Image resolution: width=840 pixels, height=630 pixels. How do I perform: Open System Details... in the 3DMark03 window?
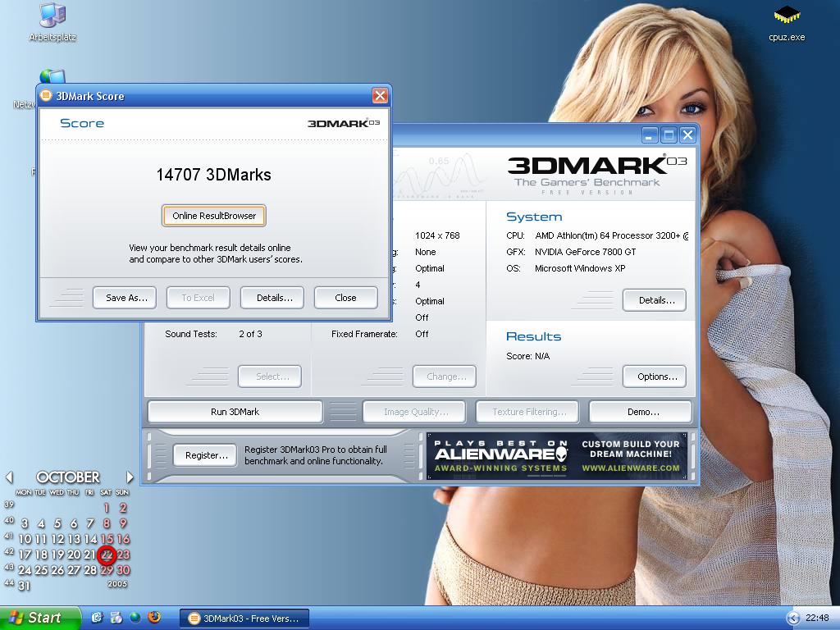click(x=654, y=300)
